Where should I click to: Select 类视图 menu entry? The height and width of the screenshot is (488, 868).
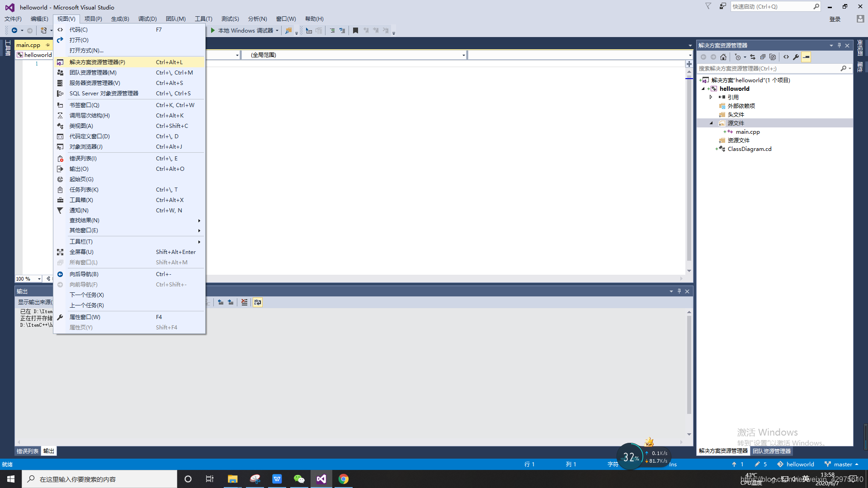(x=129, y=126)
